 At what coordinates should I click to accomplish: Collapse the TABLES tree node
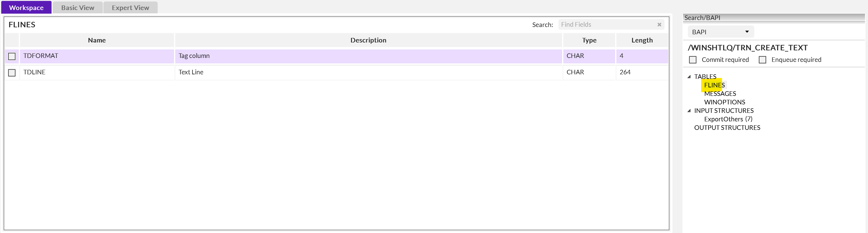[689, 77]
